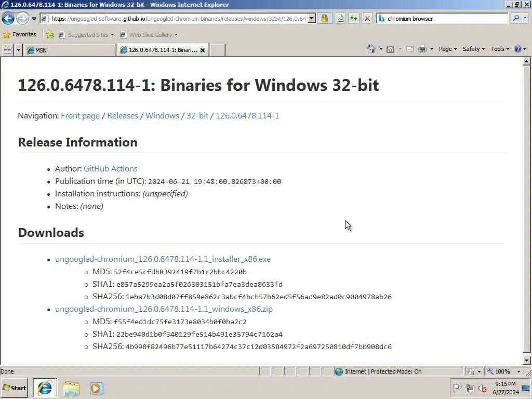Click the Action Center flag tray icon

click(x=457, y=388)
